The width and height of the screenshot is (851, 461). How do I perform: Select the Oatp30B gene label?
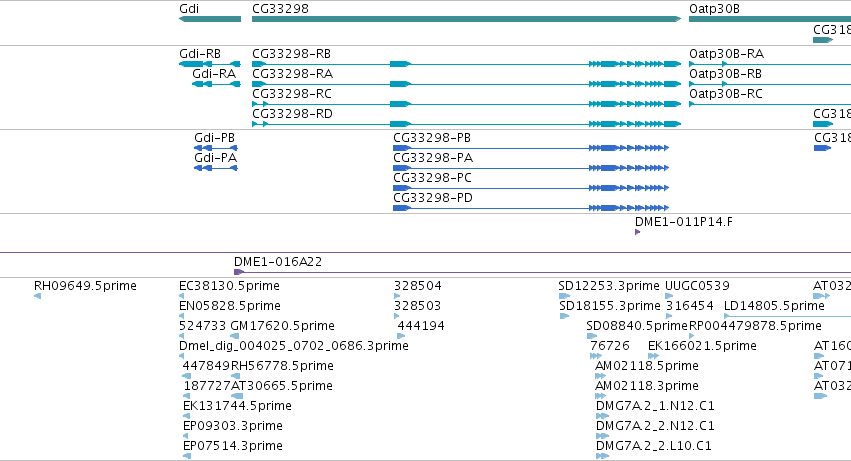point(714,9)
